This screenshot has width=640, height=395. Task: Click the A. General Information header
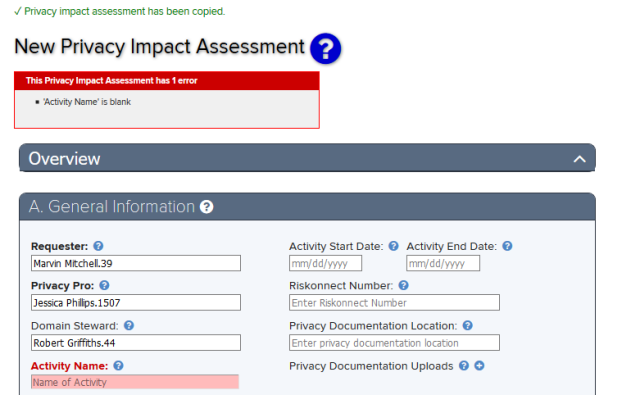point(307,206)
